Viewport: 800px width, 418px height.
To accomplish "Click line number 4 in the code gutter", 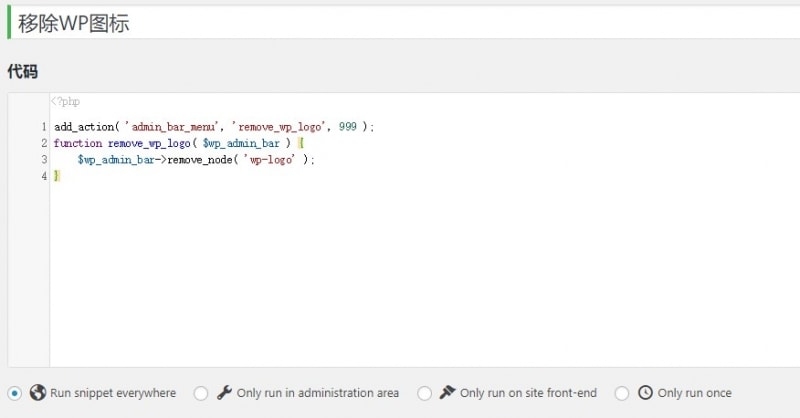I will [44, 176].
